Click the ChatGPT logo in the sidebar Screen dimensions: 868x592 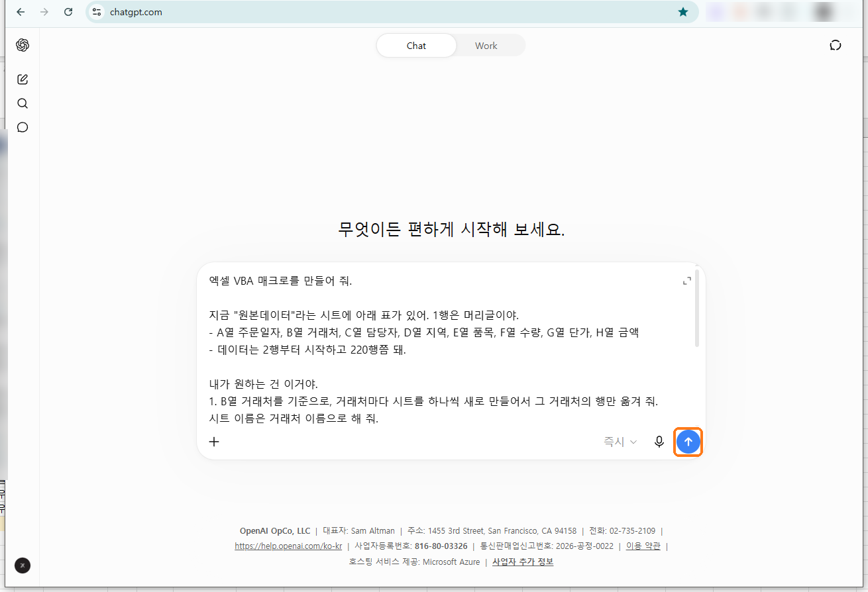(x=23, y=45)
